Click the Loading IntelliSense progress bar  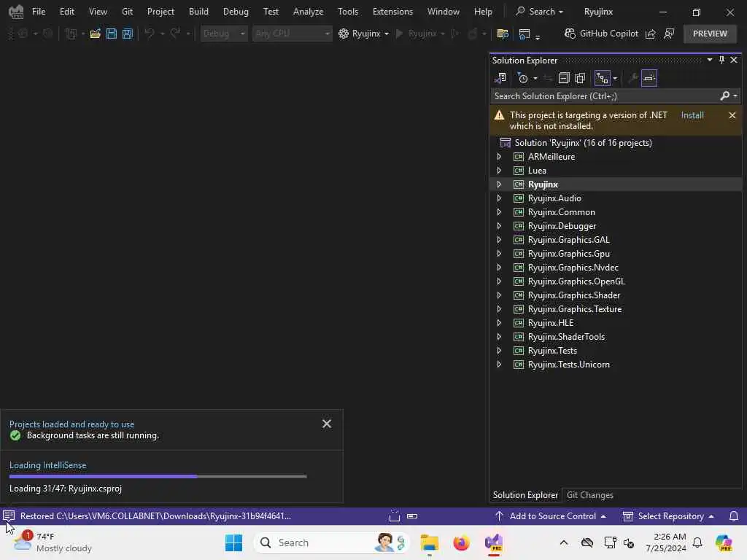pyautogui.click(x=158, y=476)
